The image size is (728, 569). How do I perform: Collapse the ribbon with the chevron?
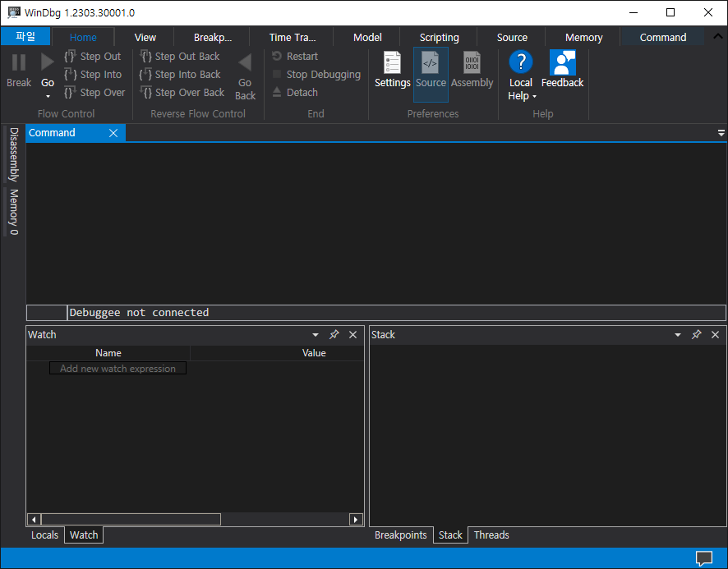pos(717,36)
